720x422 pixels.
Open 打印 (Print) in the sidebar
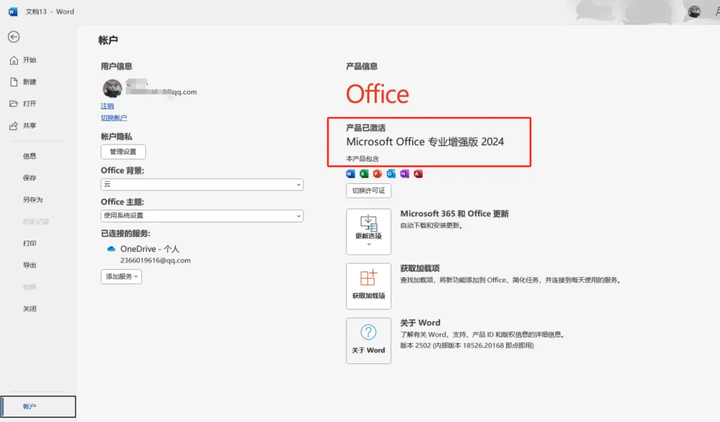30,243
